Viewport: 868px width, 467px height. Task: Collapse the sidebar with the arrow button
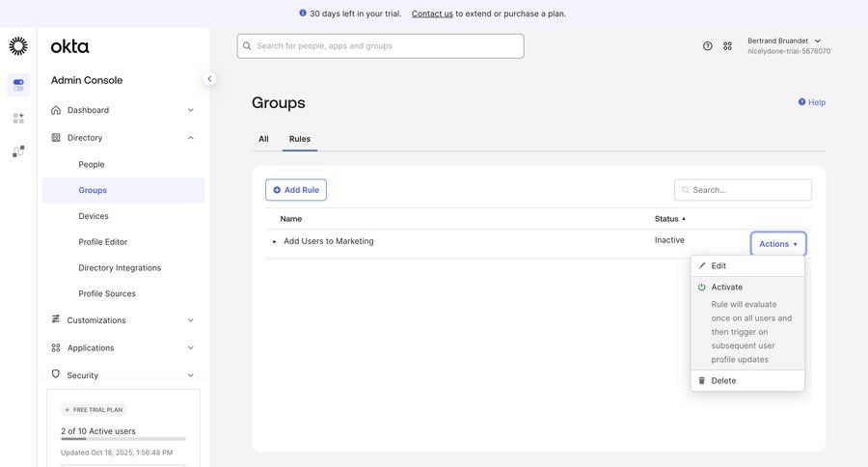coord(209,79)
